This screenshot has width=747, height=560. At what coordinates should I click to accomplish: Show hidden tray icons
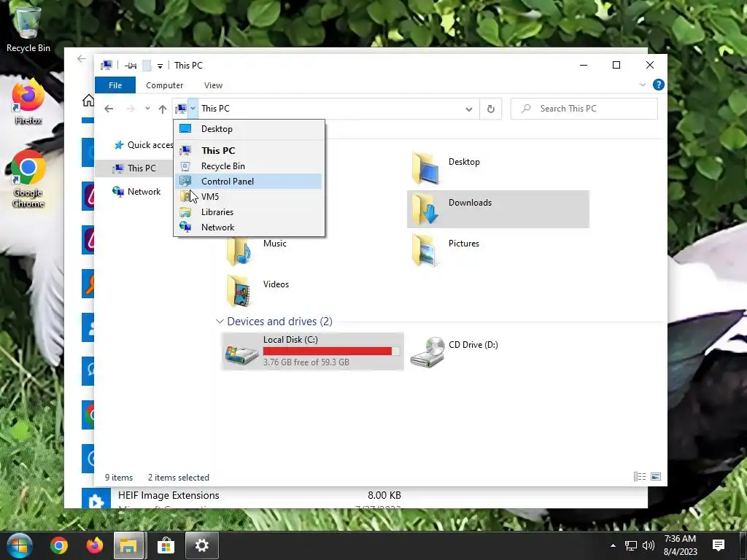(613, 545)
